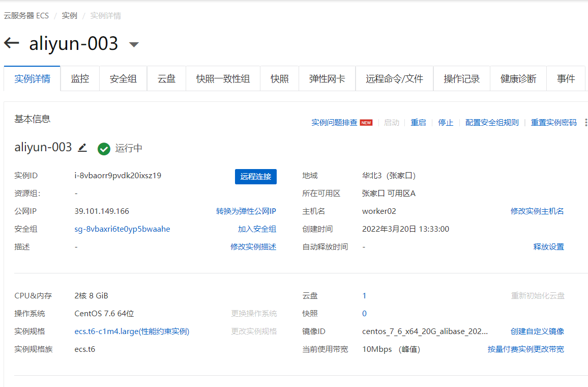The height and width of the screenshot is (387, 588).
Task: Click 转换为弹性公网IP link
Action: (x=246, y=211)
